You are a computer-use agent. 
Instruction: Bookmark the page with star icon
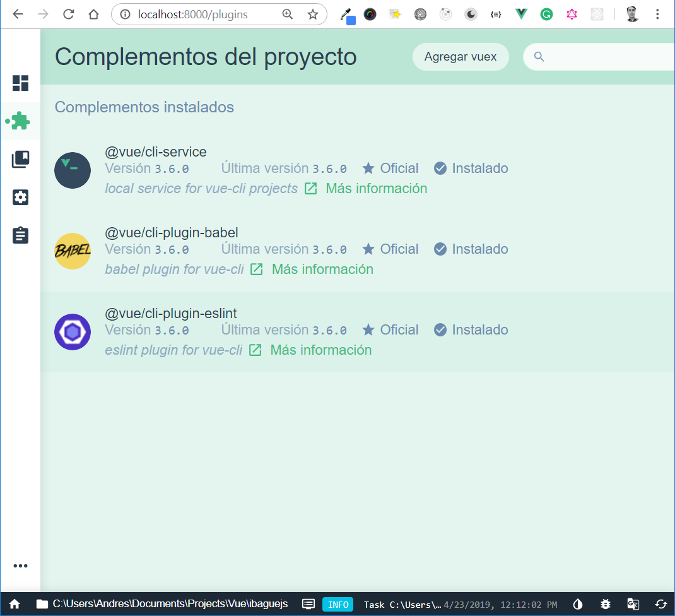click(313, 15)
